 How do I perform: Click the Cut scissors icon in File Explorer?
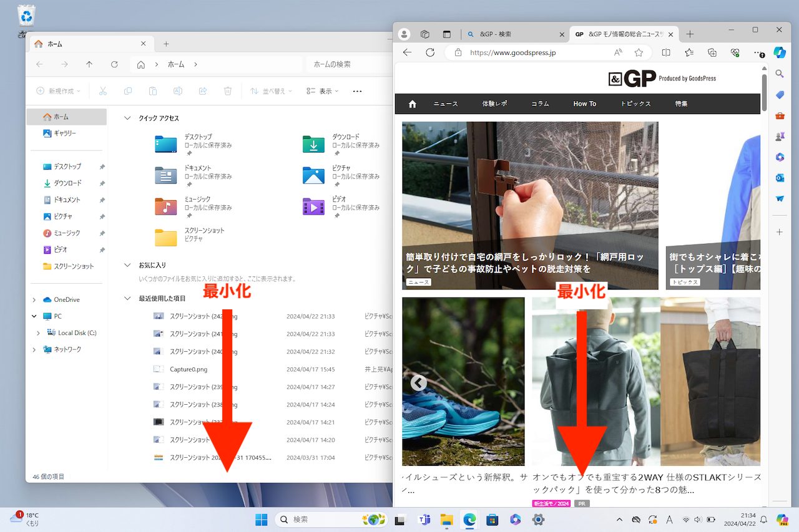pos(104,91)
